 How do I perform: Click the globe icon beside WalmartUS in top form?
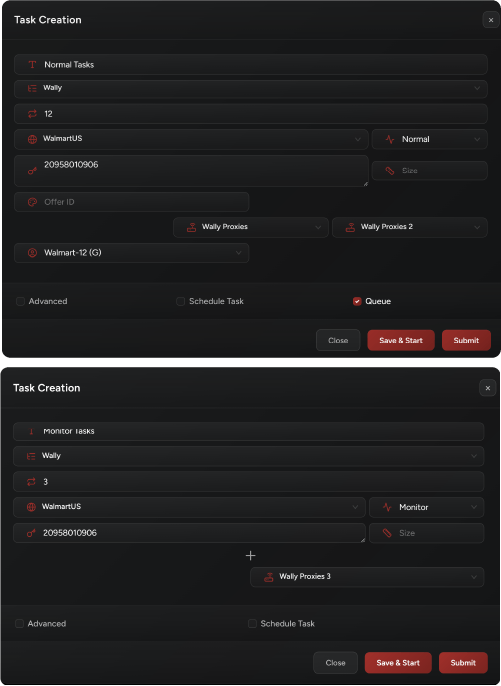[x=32, y=139]
